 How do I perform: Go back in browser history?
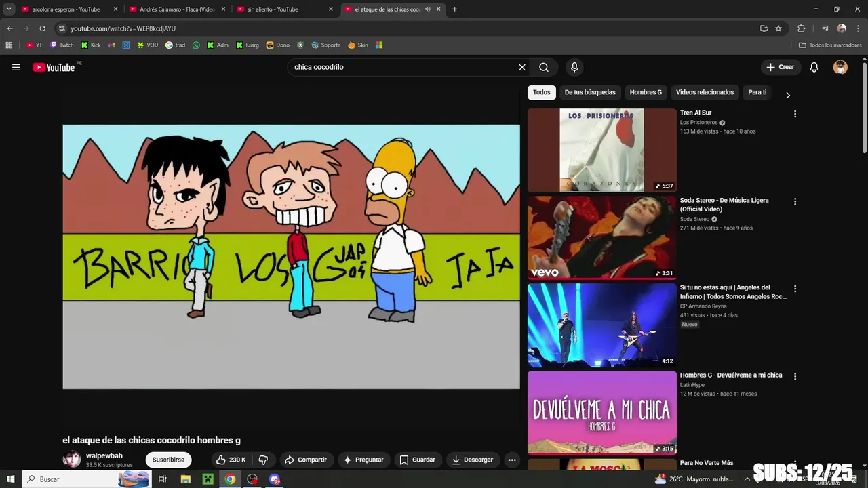(x=9, y=28)
